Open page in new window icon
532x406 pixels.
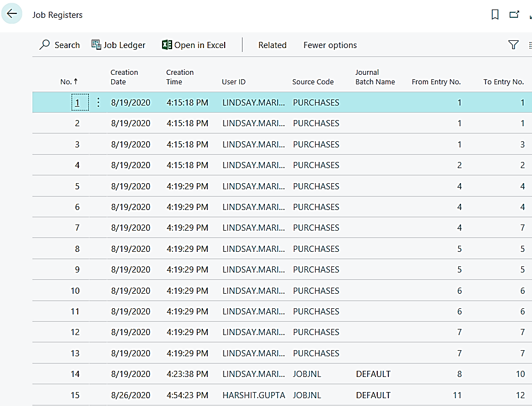click(x=514, y=15)
